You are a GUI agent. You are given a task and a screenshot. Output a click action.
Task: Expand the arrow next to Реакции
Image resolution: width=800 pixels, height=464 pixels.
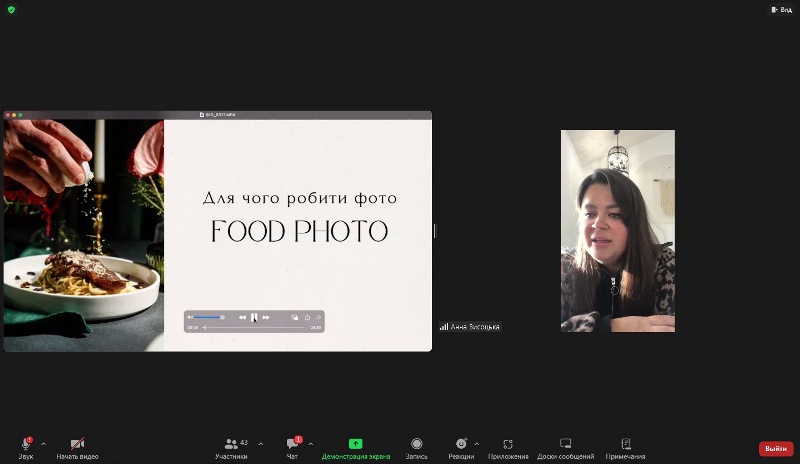477,444
